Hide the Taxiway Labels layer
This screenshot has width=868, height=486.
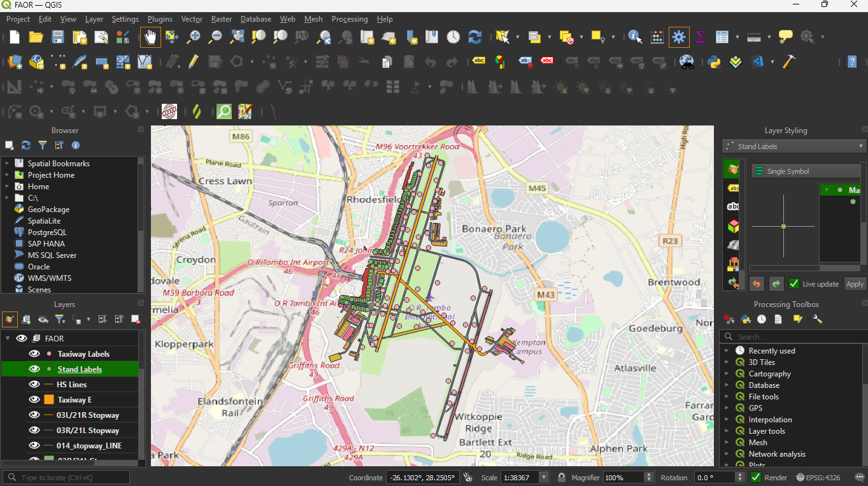tap(34, 354)
